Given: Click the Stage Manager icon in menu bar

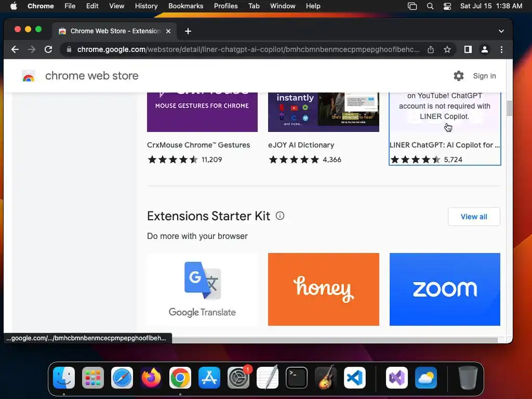Looking at the screenshot, I should coord(412,6).
